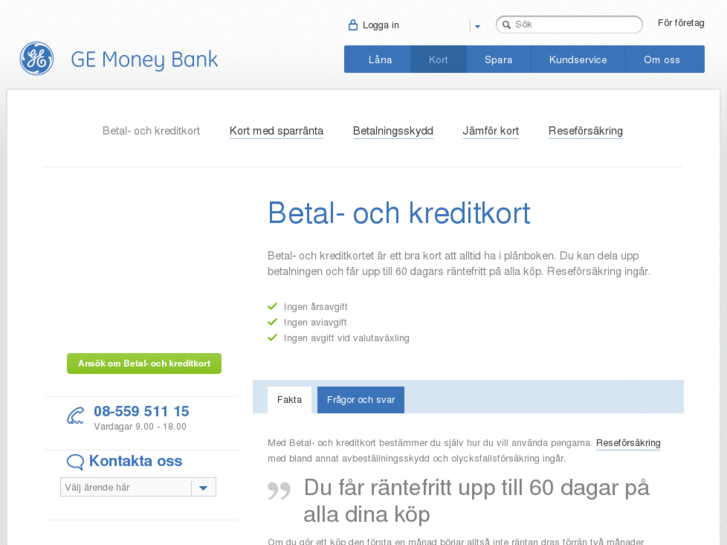Click the magnifying glass search icon
This screenshot has width=727, height=545.
tap(506, 25)
